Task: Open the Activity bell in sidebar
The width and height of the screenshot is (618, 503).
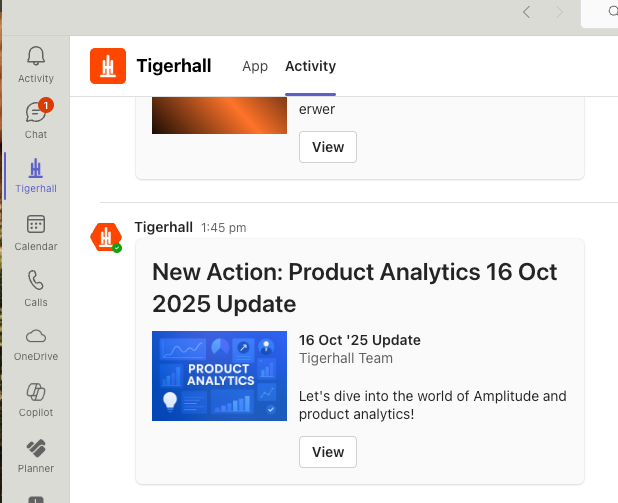Action: point(36,65)
